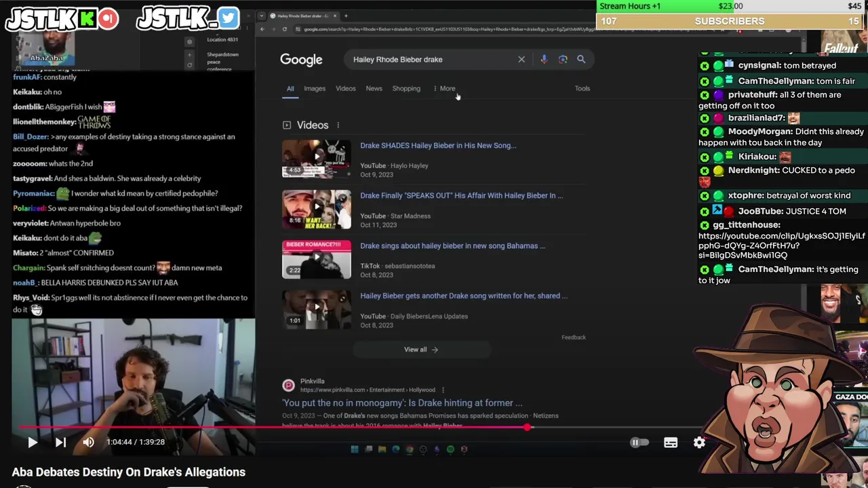The width and height of the screenshot is (868, 488).
Task: Open Spotify green taskbar icon
Action: coord(450,449)
